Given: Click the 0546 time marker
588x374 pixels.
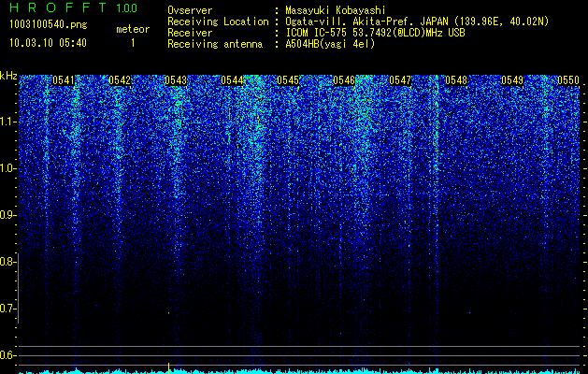Looking at the screenshot, I should click(344, 80).
